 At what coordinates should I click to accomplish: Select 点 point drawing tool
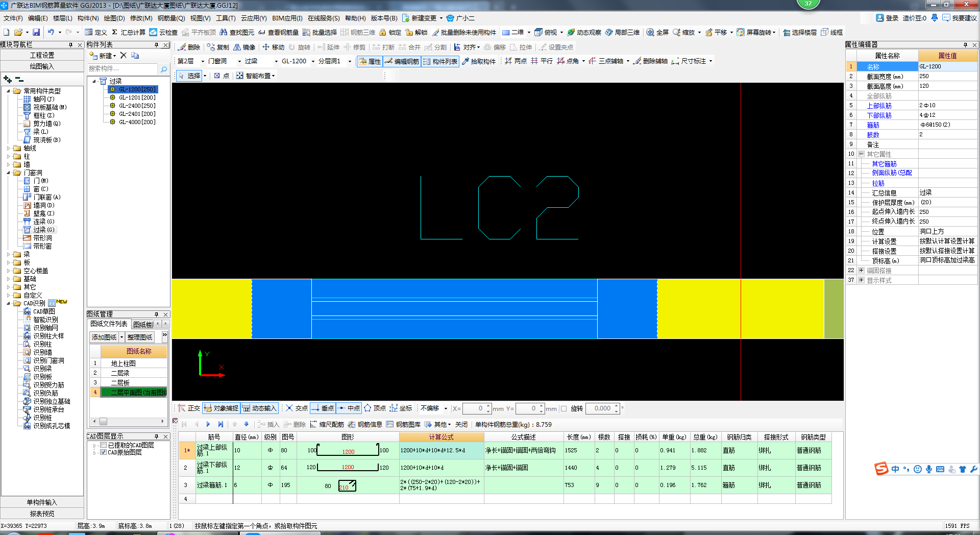[x=222, y=76]
